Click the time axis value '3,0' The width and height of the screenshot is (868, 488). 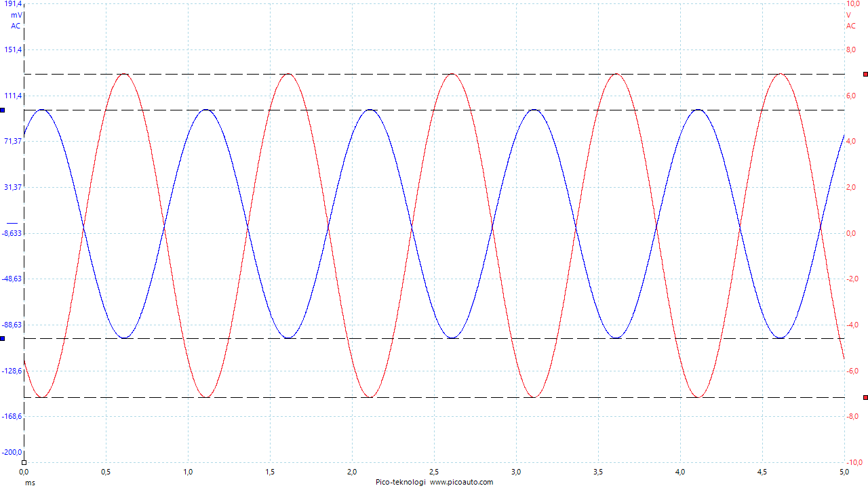click(516, 471)
